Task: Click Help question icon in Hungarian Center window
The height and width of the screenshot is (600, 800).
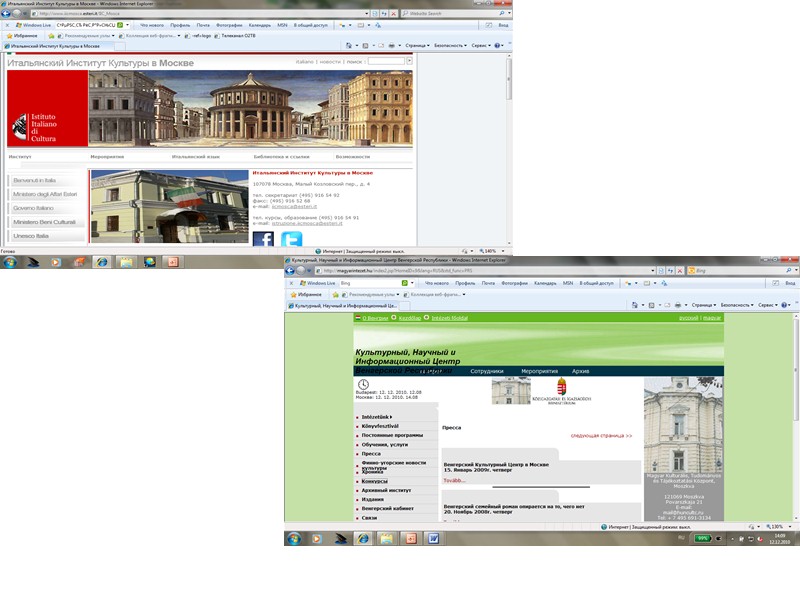Action: point(784,305)
